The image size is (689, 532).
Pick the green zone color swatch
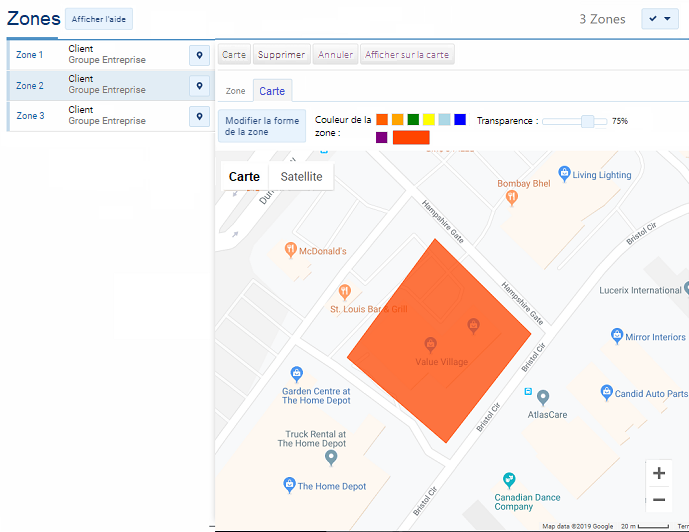(413, 120)
